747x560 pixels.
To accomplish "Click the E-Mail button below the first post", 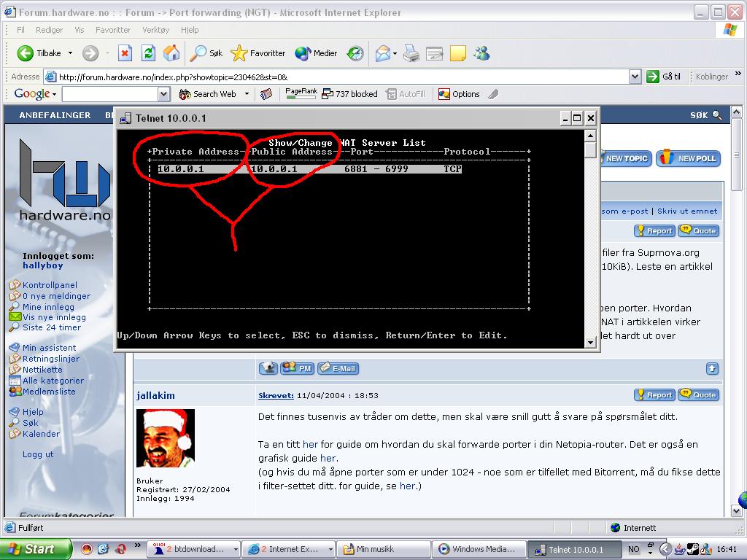I will tap(338, 368).
